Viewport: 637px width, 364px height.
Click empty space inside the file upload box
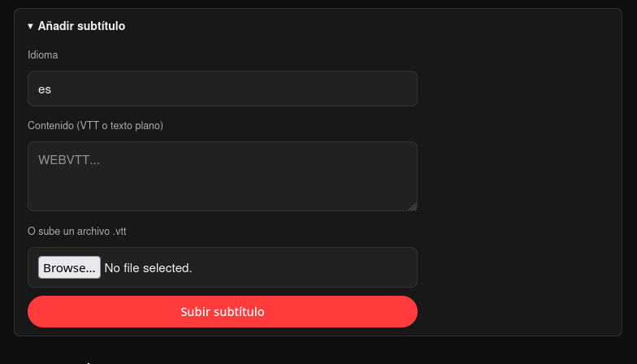[x=305, y=267]
